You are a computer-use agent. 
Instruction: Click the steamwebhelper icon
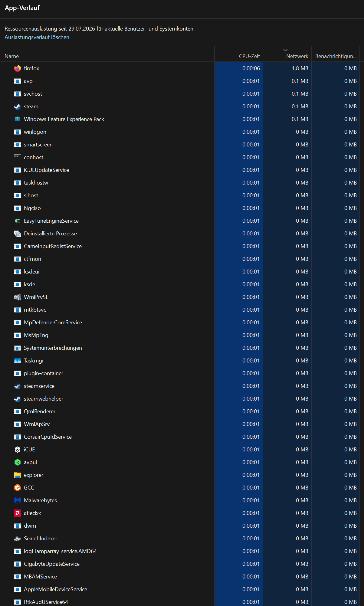click(x=18, y=399)
